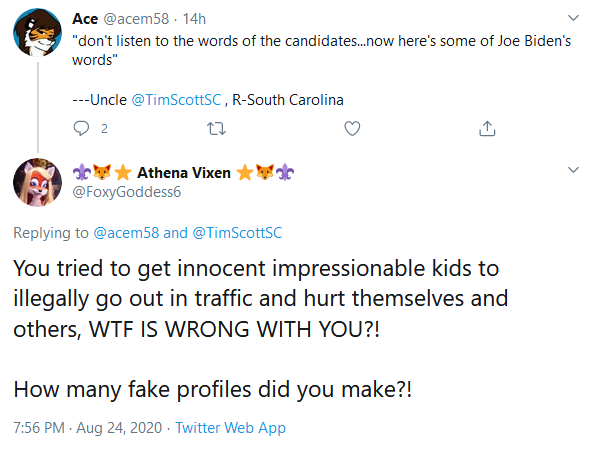
Task: Retweet Ace's tweet using the retweet icon
Action: [x=217, y=129]
